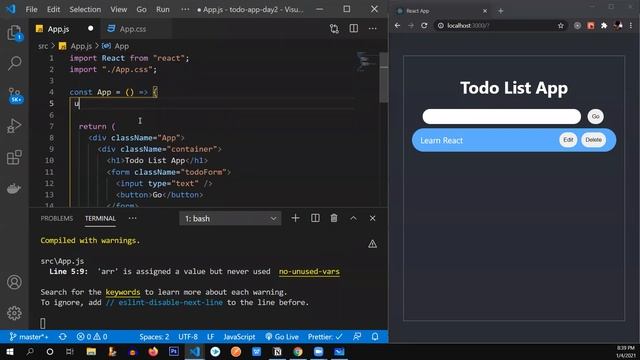Open the Extensions view

[15, 157]
